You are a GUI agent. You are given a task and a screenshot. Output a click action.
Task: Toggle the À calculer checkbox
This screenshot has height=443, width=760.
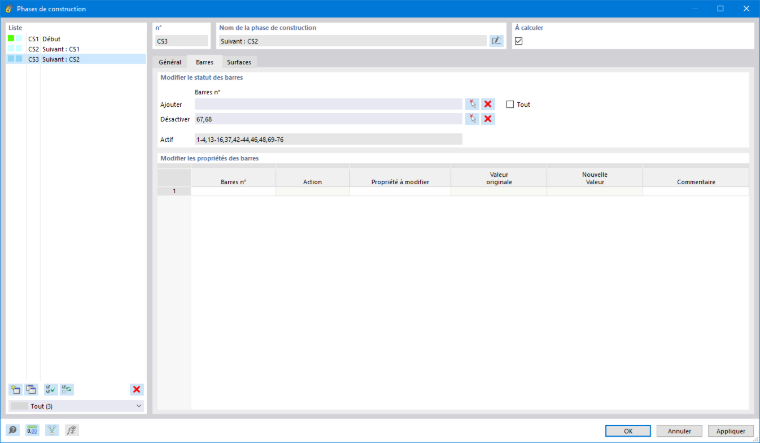pos(519,41)
